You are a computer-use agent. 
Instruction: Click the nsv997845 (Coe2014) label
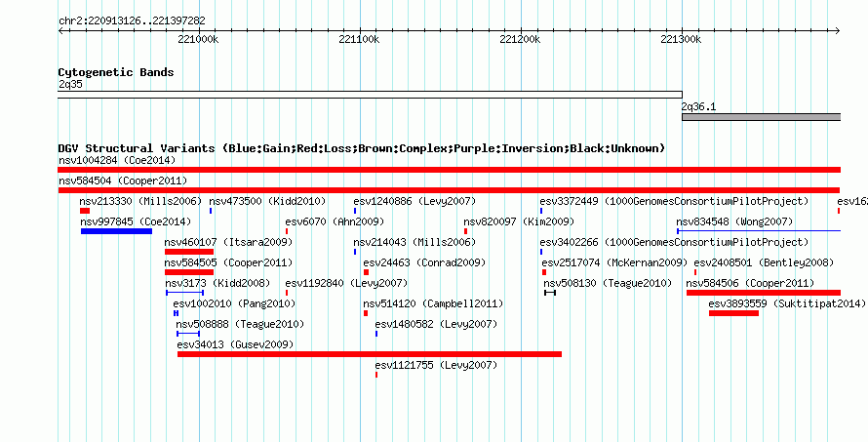point(136,221)
